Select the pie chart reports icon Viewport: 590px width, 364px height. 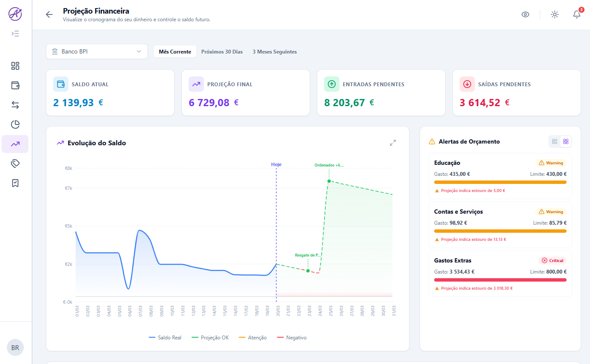coord(15,124)
